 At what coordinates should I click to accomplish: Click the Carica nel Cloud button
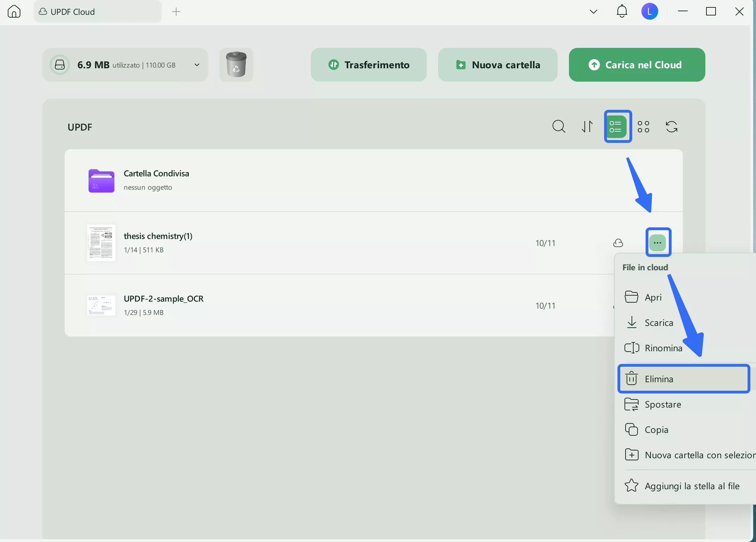(x=636, y=65)
